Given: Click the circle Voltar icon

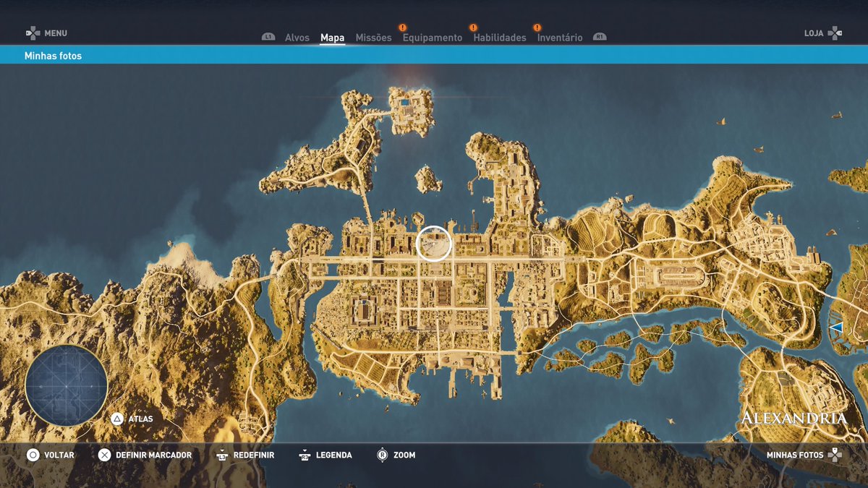Looking at the screenshot, I should coord(33,455).
